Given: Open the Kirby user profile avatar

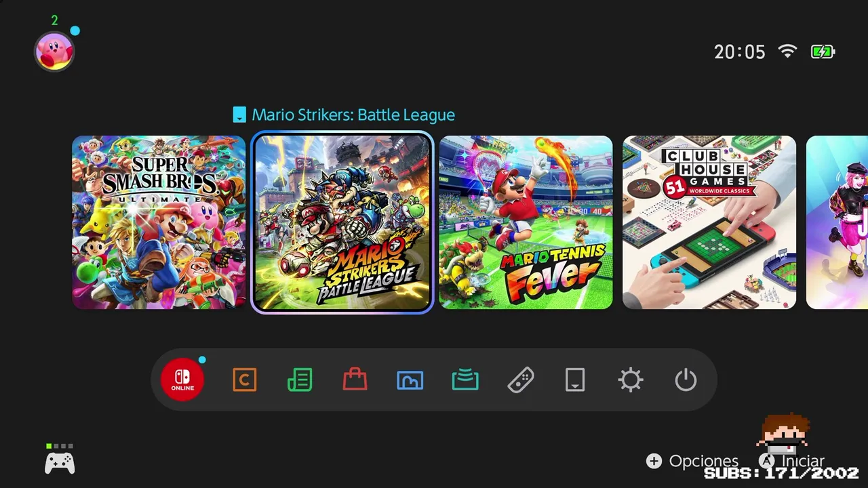Looking at the screenshot, I should (54, 52).
